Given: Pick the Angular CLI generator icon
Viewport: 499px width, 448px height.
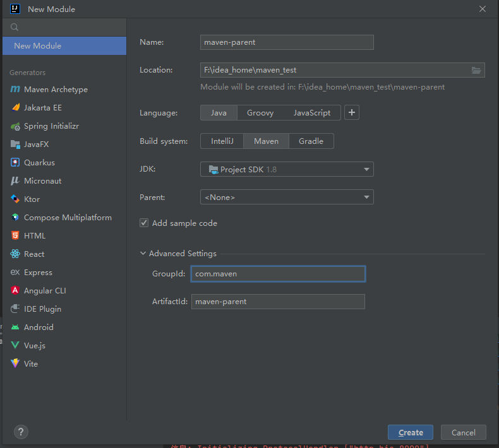Looking at the screenshot, I should click(15, 290).
